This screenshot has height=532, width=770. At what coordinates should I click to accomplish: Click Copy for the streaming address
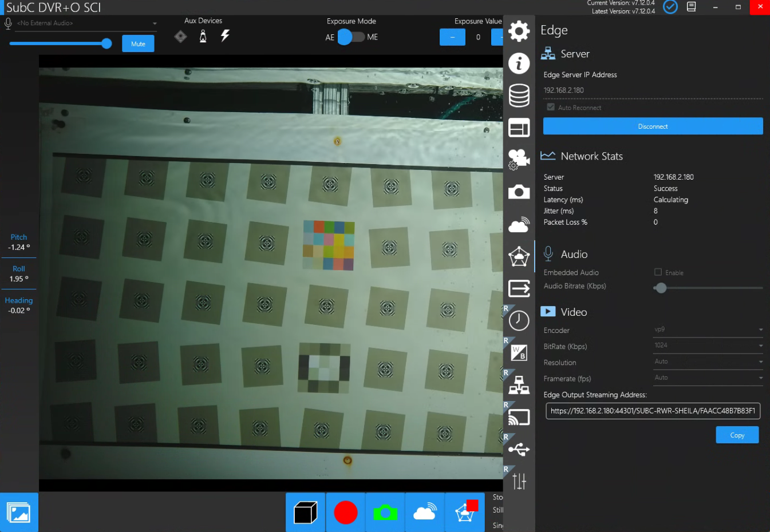pyautogui.click(x=737, y=435)
